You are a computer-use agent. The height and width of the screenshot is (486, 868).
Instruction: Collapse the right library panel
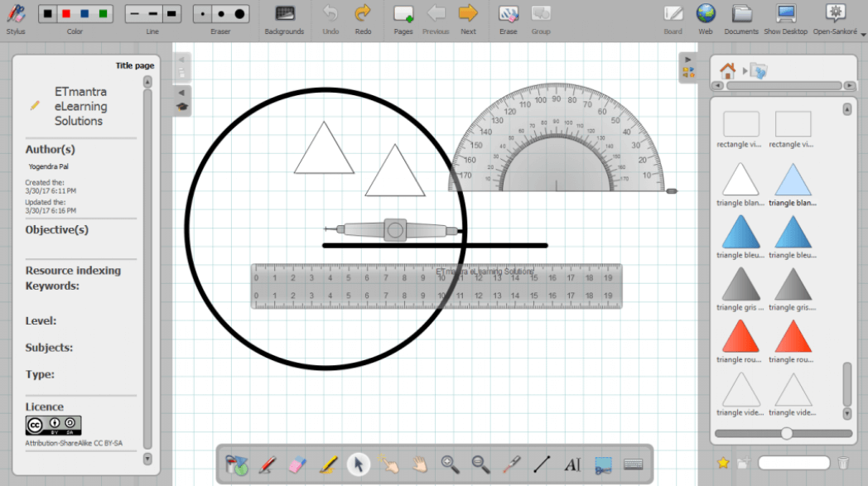click(x=687, y=60)
